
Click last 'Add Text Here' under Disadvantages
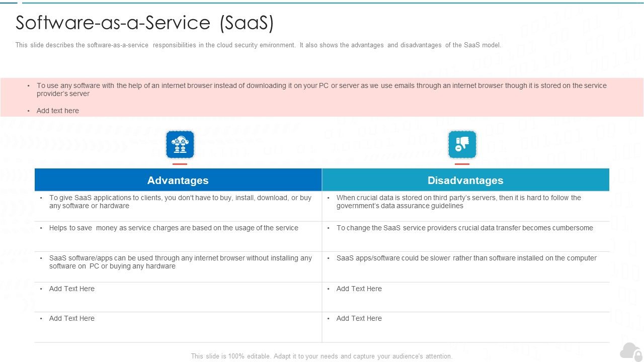359,318
